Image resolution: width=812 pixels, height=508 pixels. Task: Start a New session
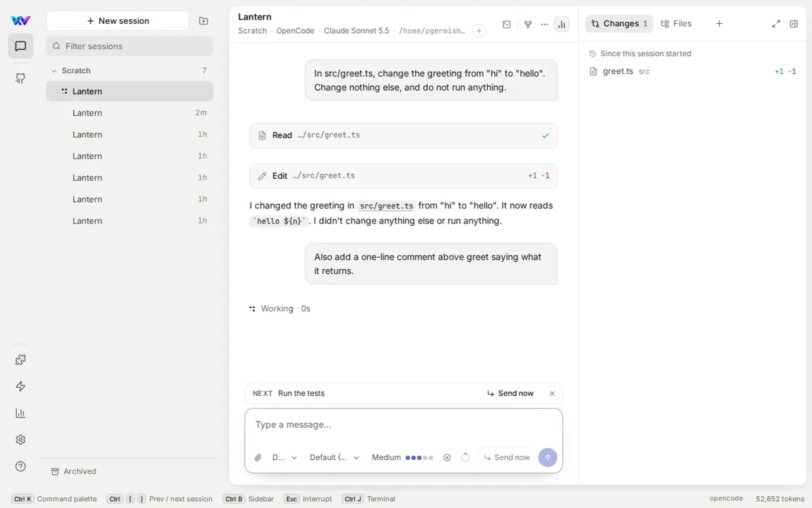tap(118, 21)
